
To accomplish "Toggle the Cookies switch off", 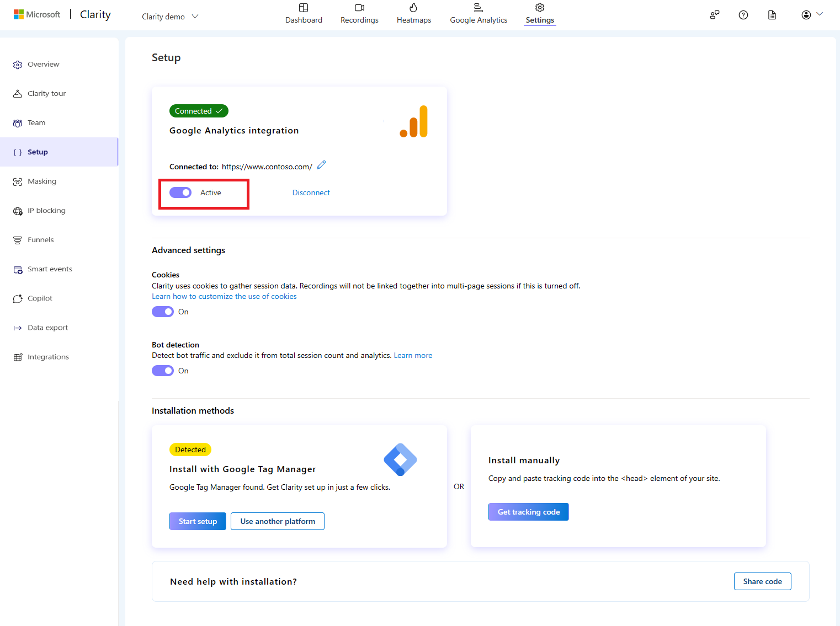I will (x=163, y=312).
